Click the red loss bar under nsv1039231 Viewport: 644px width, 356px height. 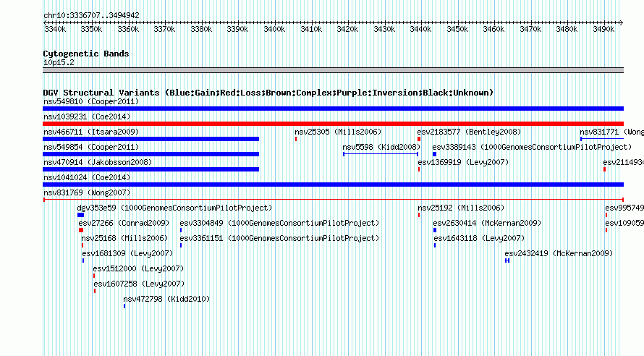click(x=333, y=124)
